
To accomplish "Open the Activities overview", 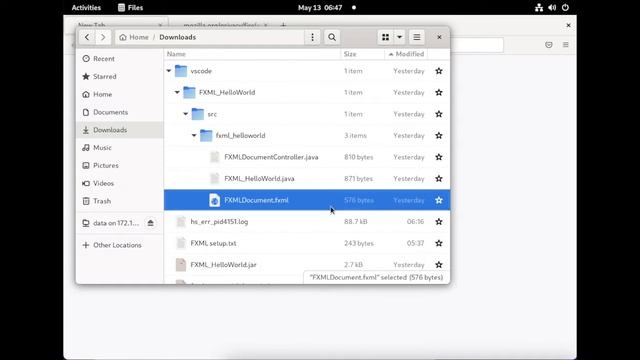I will click(86, 7).
